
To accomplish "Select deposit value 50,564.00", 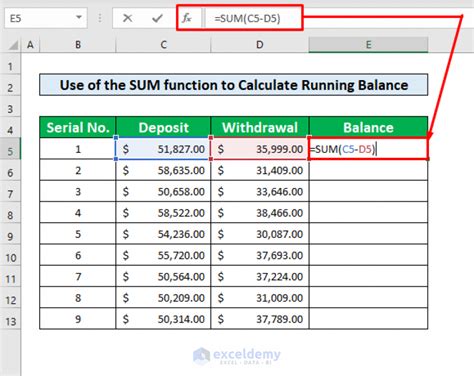I will point(163,276).
